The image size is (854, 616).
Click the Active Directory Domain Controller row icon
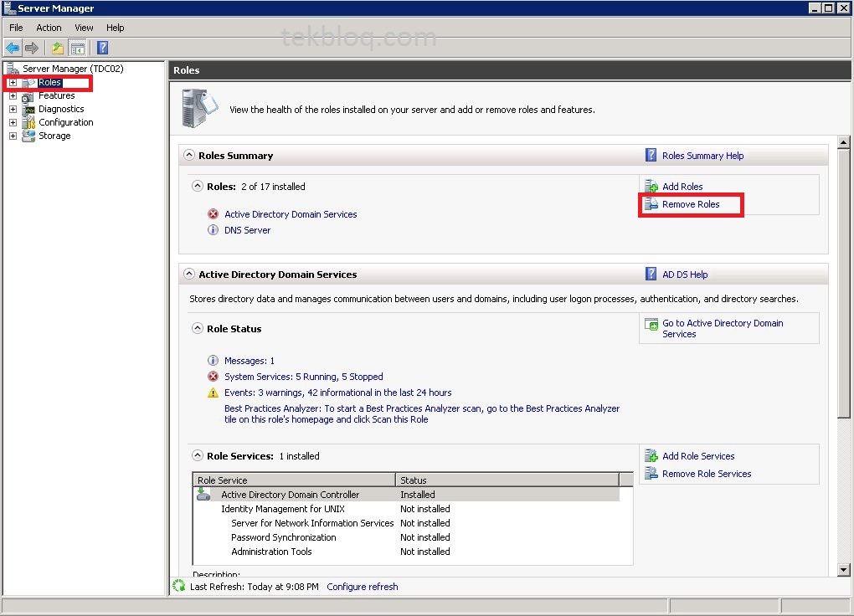pos(203,494)
